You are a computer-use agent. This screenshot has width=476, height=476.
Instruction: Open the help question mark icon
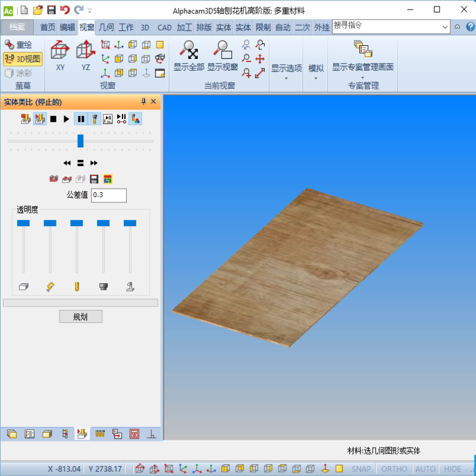pos(470,27)
